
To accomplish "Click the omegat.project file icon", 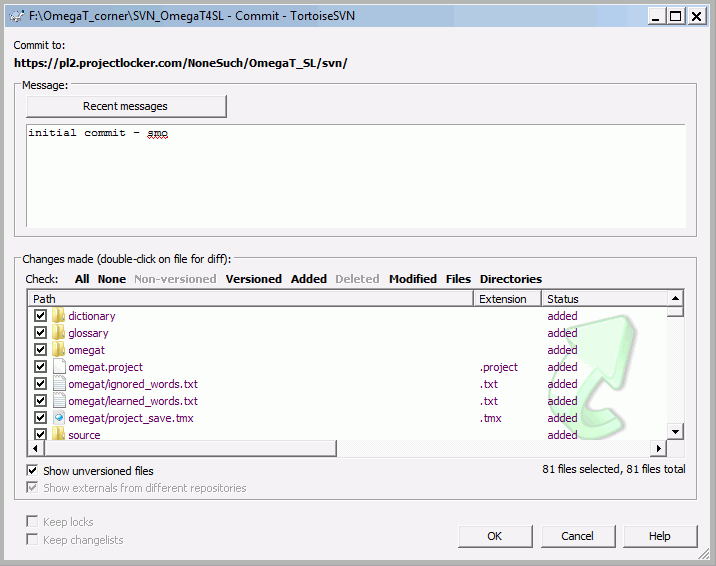I will point(59,367).
